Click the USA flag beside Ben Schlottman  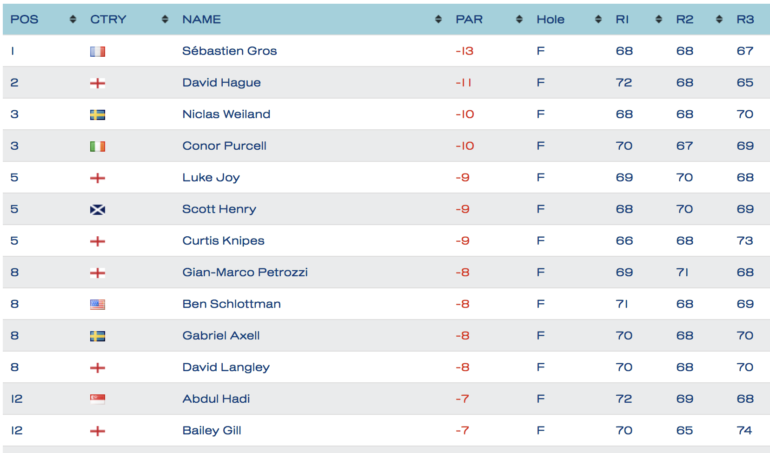(97, 304)
